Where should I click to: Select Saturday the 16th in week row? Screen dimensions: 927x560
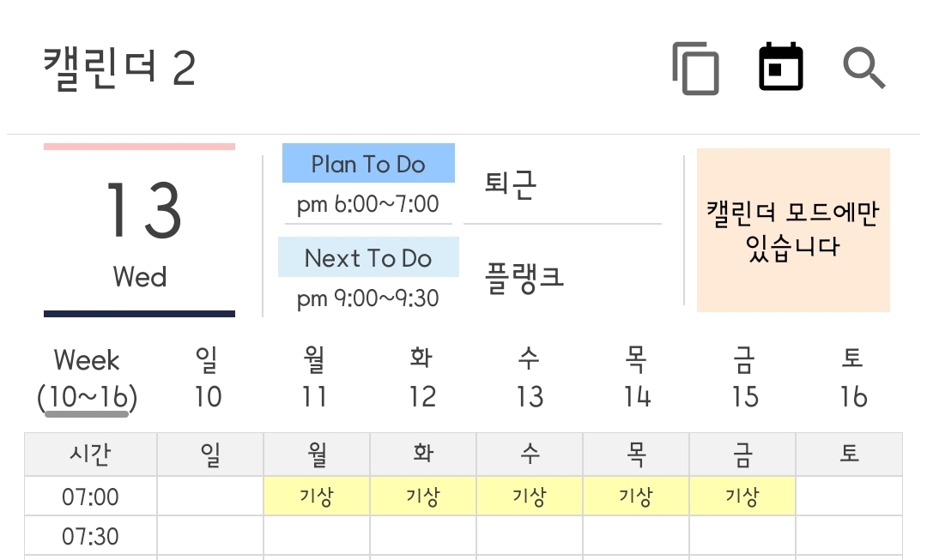pos(852,378)
